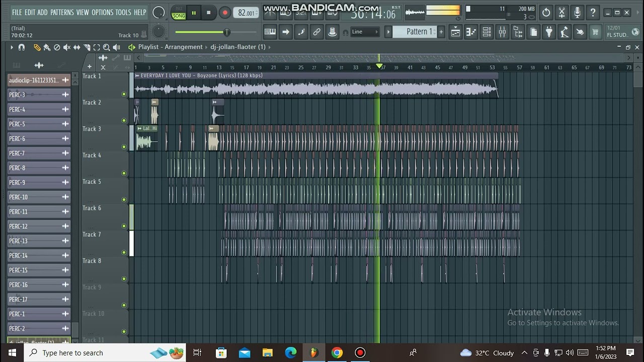Mute Track 3 using its green dot
This screenshot has width=644, height=362.
pyautogui.click(x=124, y=147)
